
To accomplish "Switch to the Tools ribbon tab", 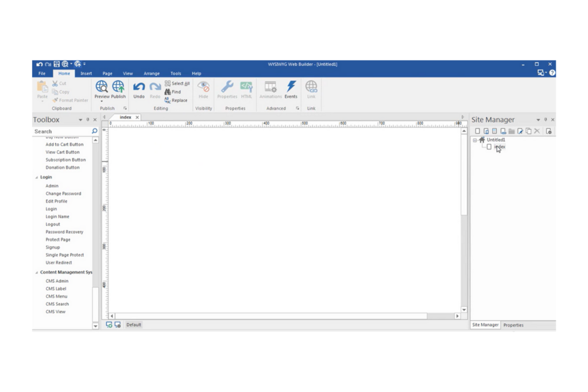I will coord(176,73).
